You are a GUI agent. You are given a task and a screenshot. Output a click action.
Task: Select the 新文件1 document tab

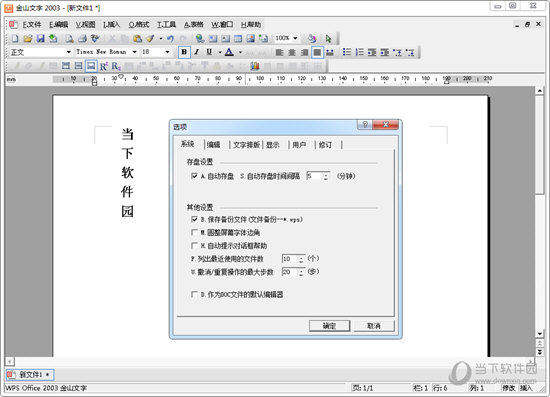(30, 375)
